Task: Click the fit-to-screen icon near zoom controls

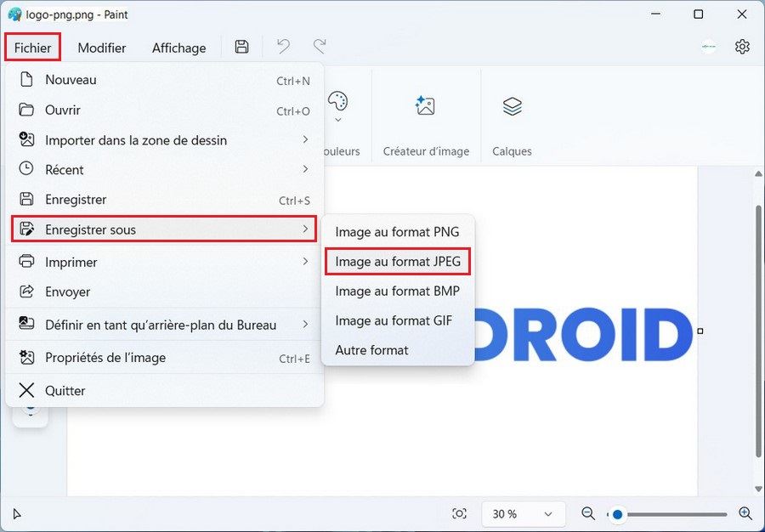Action: [460, 513]
